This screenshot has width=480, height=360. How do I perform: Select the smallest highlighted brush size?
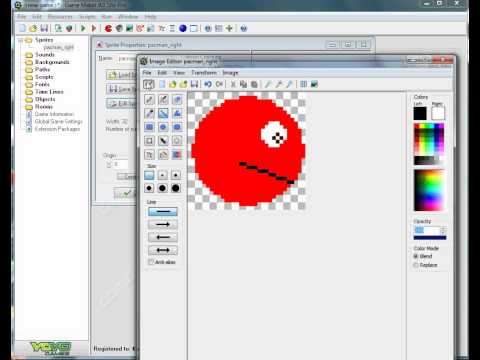point(149,175)
